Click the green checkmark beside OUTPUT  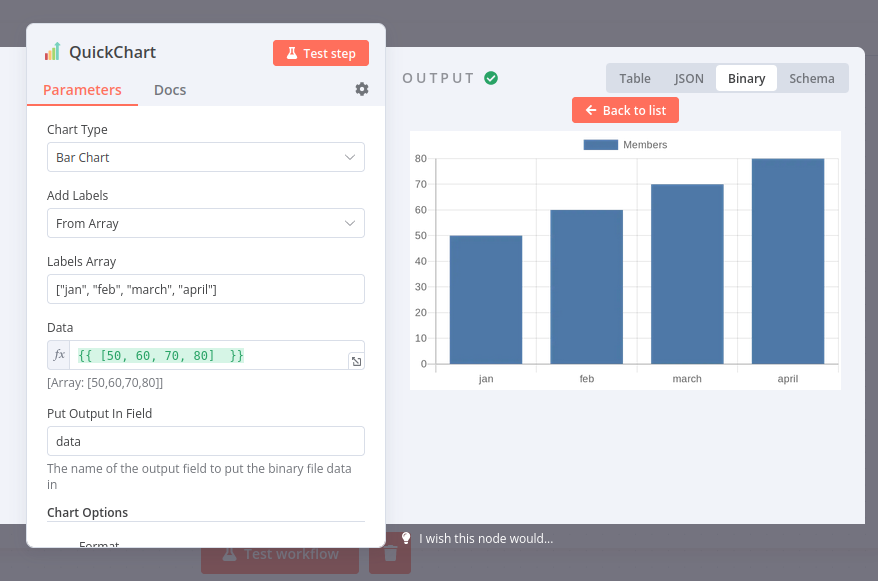(x=489, y=77)
